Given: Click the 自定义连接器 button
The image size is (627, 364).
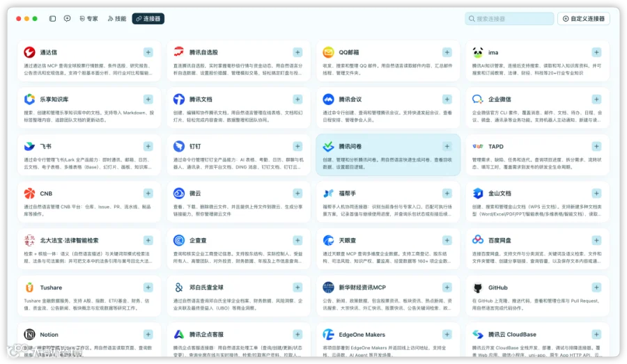Looking at the screenshot, I should [583, 18].
